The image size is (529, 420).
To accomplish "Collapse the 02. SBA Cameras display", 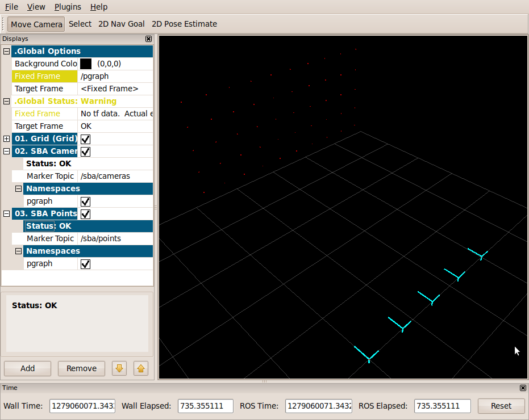I will pyautogui.click(x=6, y=151).
